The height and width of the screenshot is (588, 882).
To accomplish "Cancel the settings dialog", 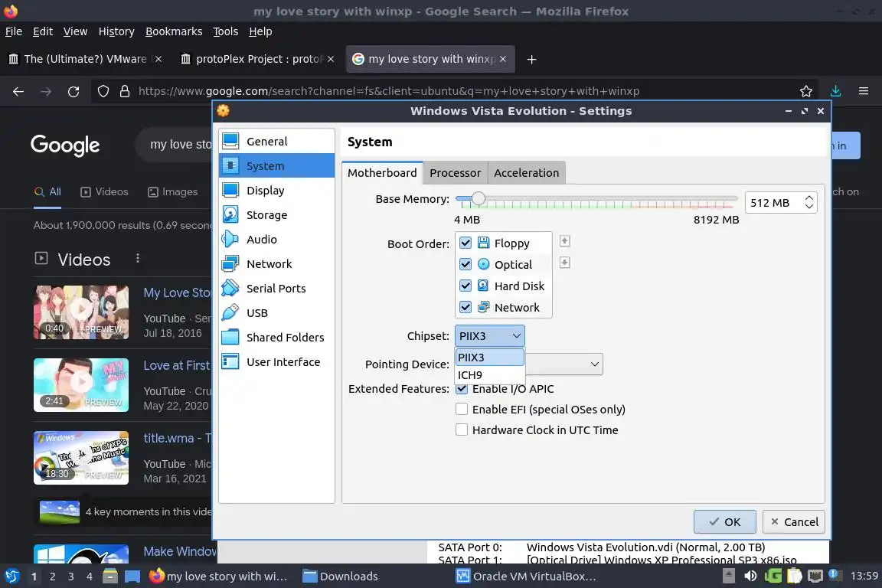I will (794, 521).
